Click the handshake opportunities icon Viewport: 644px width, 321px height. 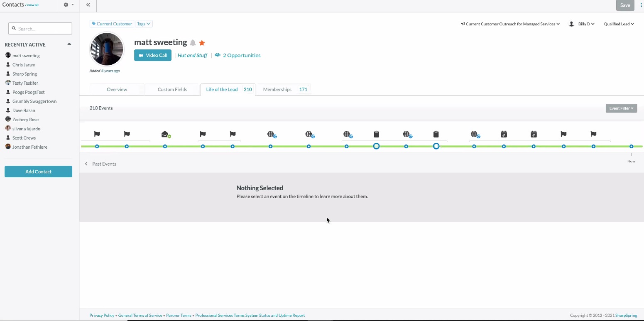click(x=218, y=55)
